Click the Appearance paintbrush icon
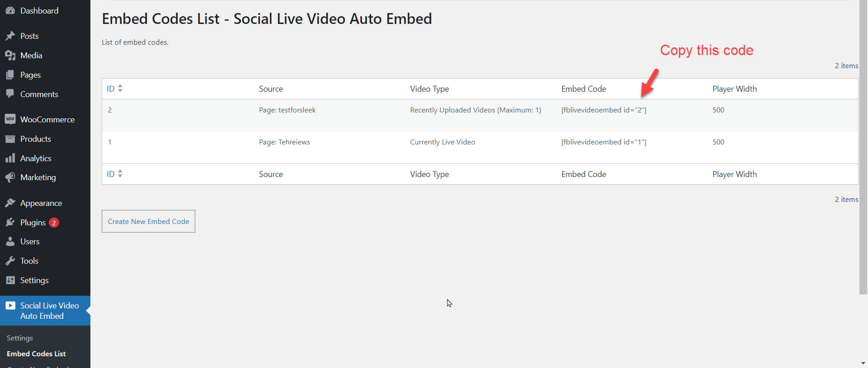868x368 pixels. pyautogui.click(x=10, y=203)
